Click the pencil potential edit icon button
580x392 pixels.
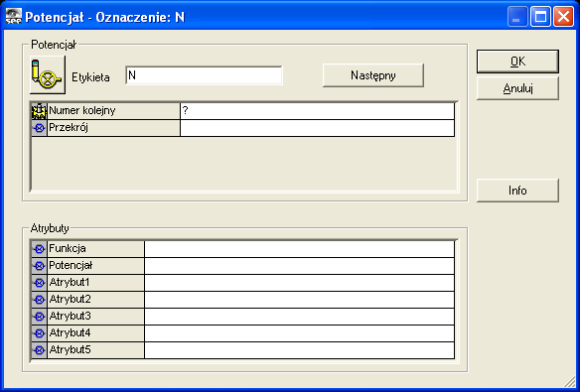click(x=48, y=75)
